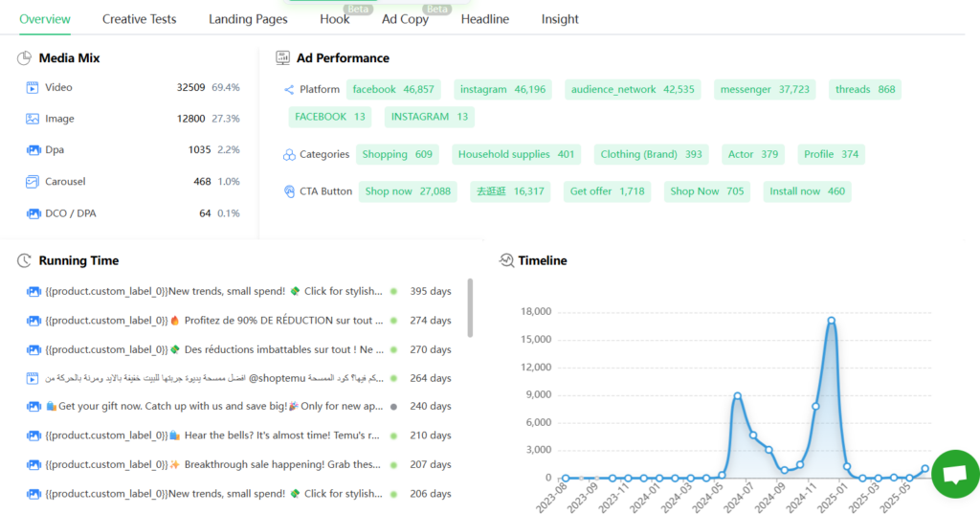Go to the Insight tab
Image resolution: width=980 pixels, height=514 pixels.
560,19
